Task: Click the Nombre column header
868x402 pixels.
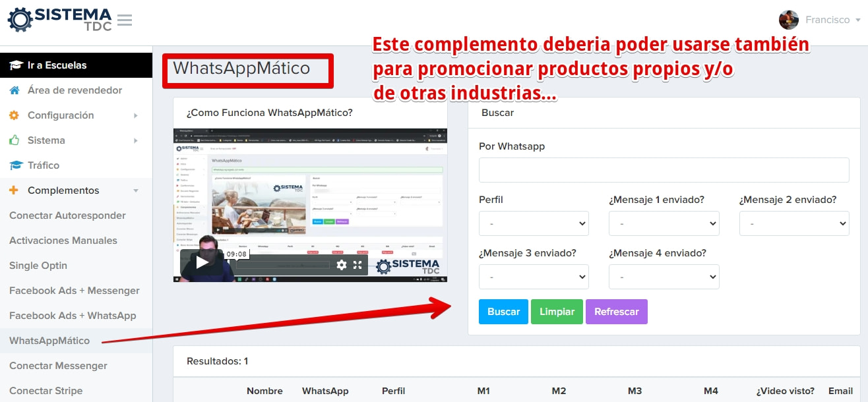Action: pos(264,391)
